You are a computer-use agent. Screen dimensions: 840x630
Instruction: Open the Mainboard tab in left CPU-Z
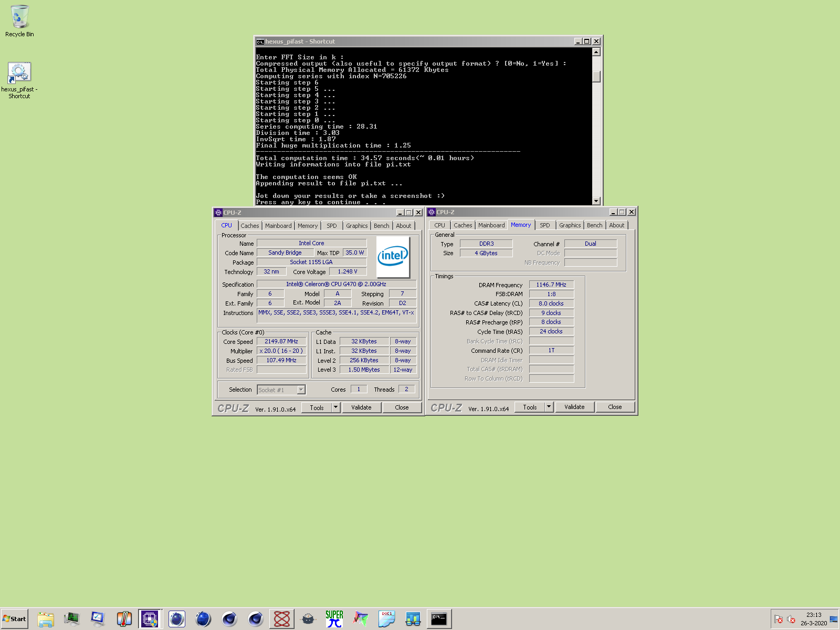click(x=278, y=226)
